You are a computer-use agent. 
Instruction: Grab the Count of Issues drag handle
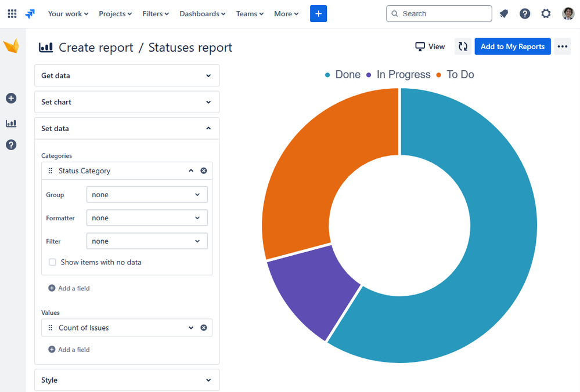click(x=51, y=328)
